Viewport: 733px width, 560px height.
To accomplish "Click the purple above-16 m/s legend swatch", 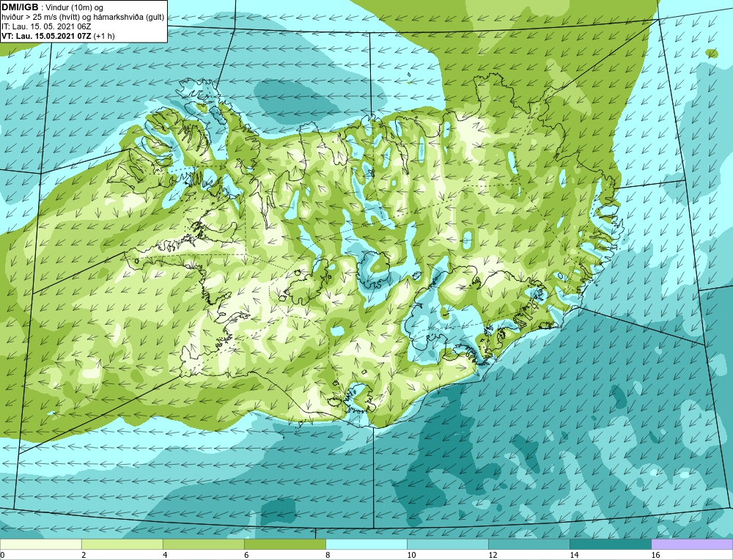I will [x=692, y=544].
